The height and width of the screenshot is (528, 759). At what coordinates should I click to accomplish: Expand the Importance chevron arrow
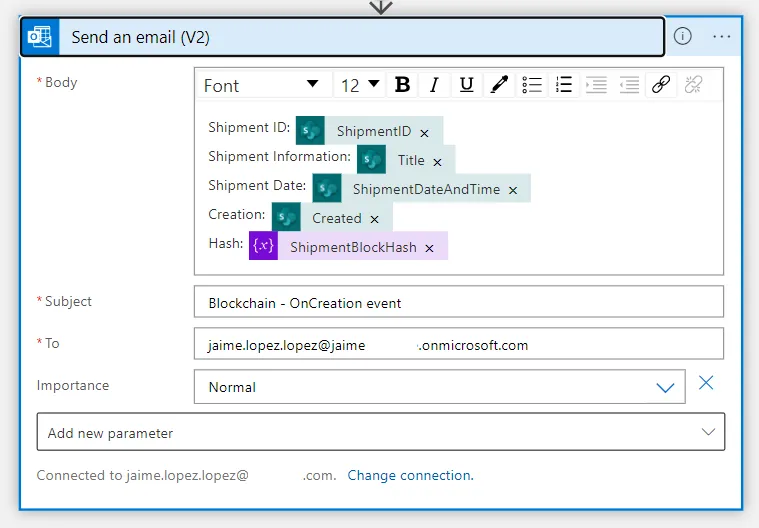coord(665,387)
